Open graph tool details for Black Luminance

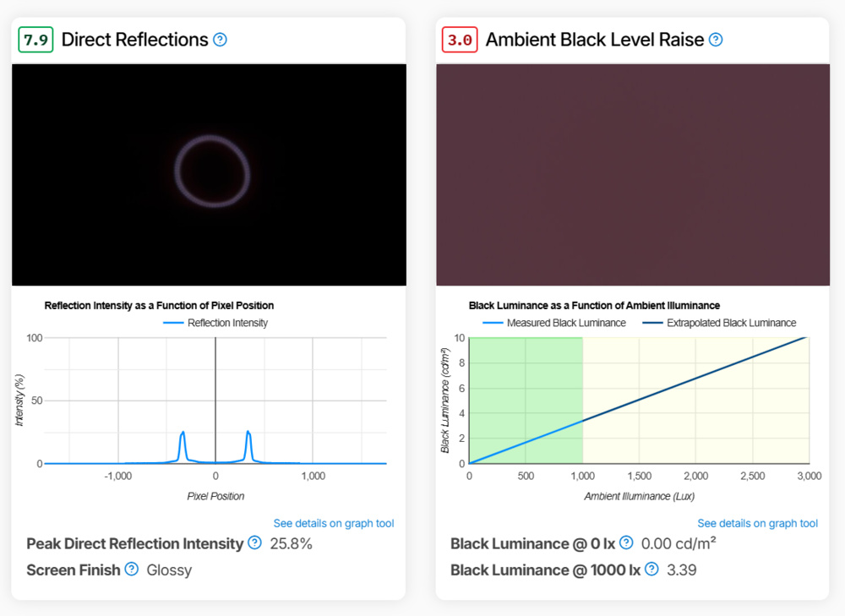(757, 522)
